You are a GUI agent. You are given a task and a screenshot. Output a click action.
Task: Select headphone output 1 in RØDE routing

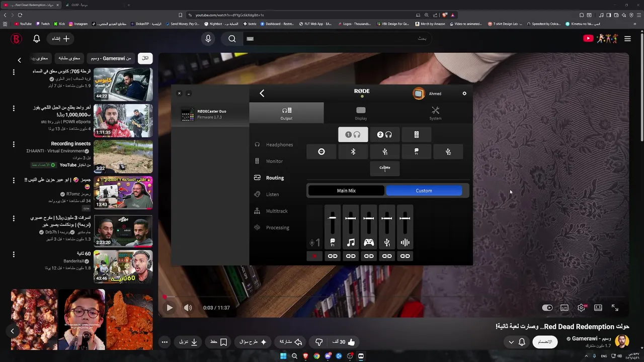(x=353, y=135)
